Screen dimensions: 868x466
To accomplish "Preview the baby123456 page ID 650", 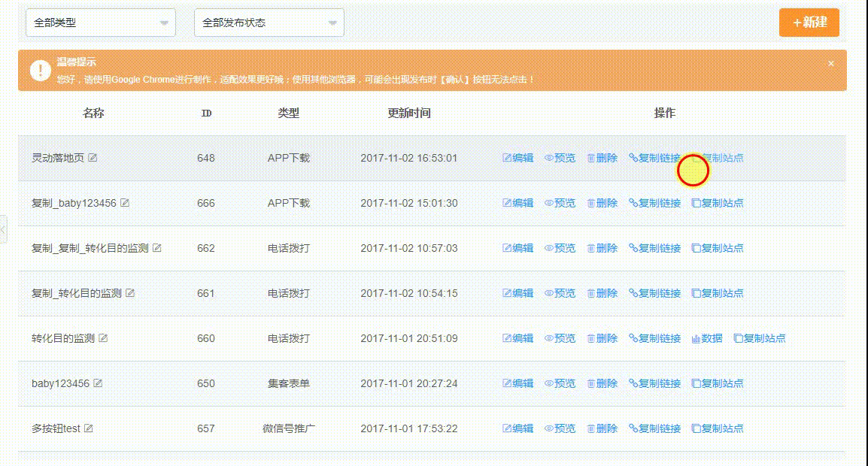I will click(x=560, y=383).
